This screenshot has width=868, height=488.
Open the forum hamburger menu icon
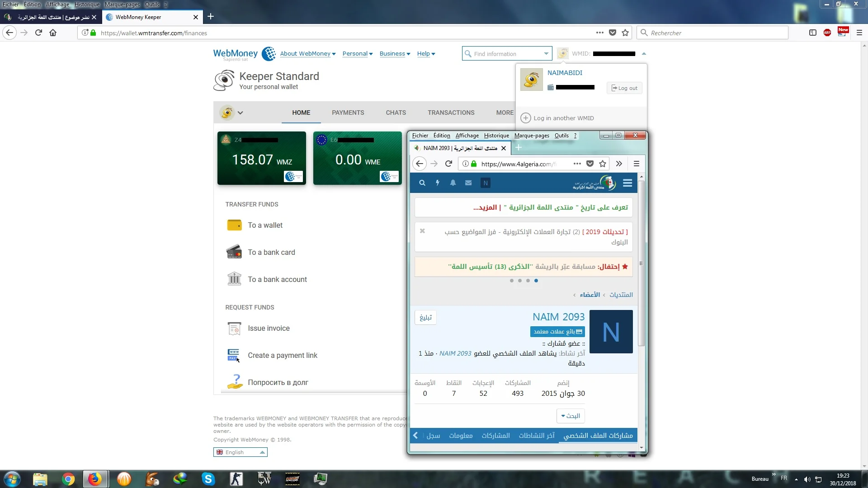tap(627, 183)
